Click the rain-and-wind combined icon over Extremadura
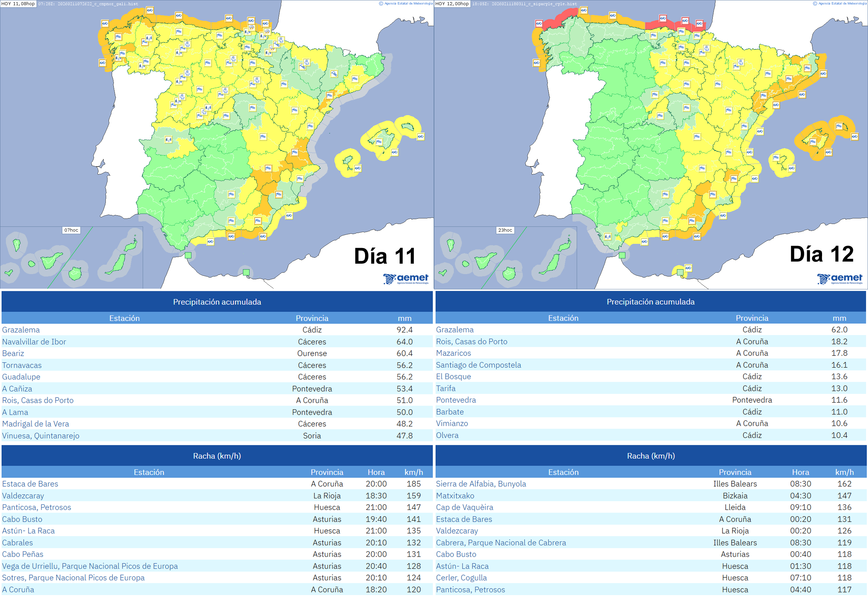 168,140
